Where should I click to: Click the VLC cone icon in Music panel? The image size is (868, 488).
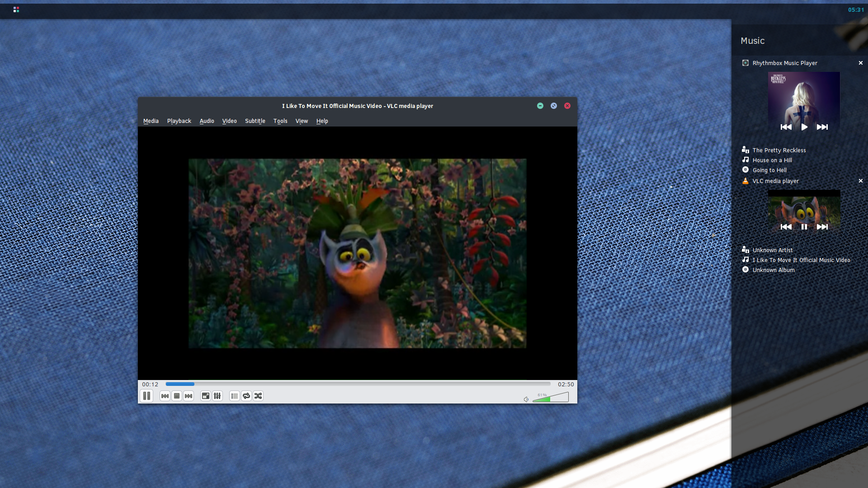(x=745, y=181)
